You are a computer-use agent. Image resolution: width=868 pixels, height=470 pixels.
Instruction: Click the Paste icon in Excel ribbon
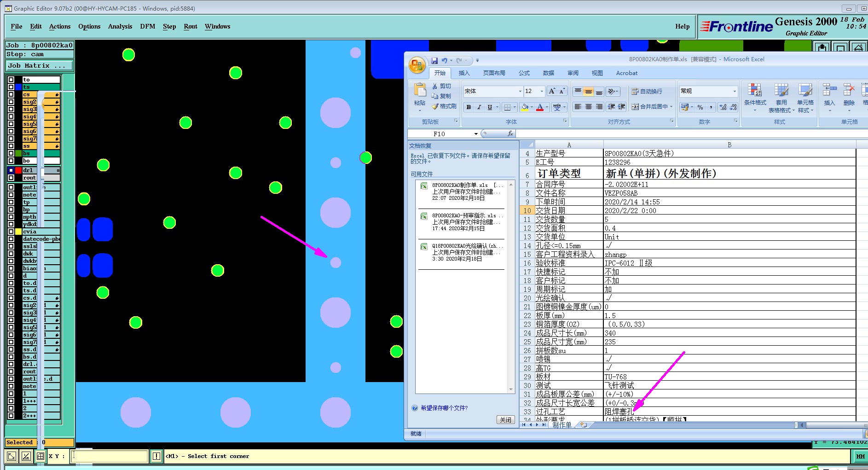tap(420, 90)
